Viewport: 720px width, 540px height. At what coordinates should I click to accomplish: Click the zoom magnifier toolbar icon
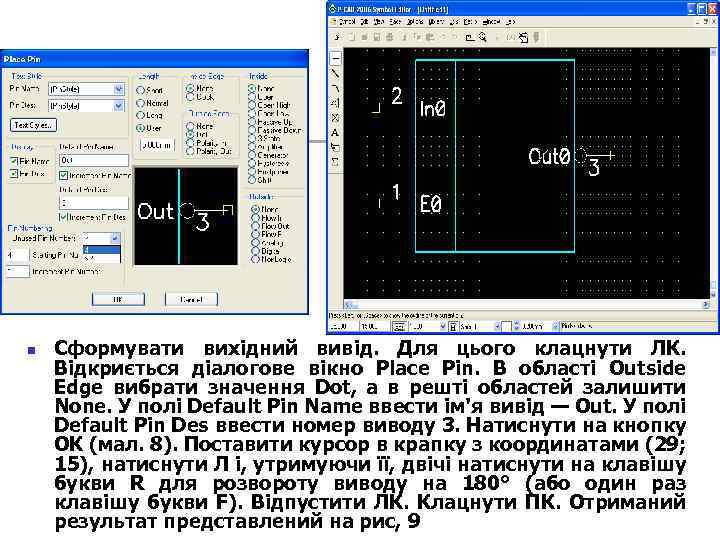(483, 37)
